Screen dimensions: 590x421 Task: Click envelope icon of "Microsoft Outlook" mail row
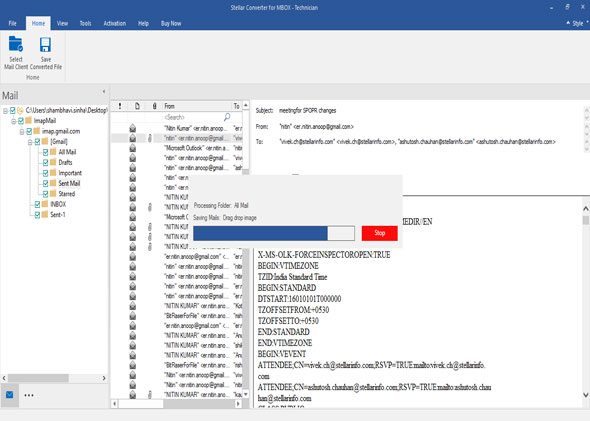pos(133,148)
